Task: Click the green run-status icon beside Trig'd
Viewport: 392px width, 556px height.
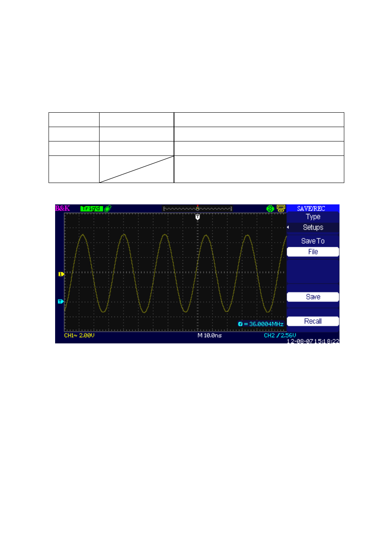Action: click(108, 208)
